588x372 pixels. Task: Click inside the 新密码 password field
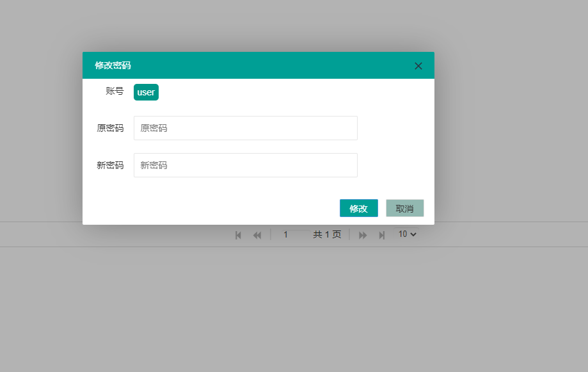(245, 165)
